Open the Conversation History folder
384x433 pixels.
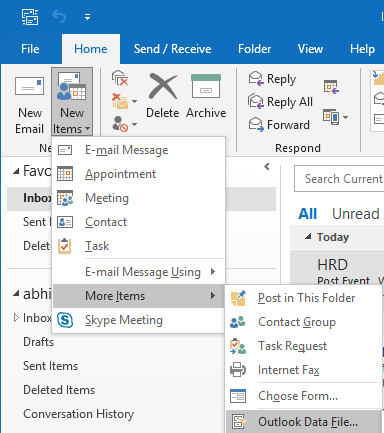(78, 414)
